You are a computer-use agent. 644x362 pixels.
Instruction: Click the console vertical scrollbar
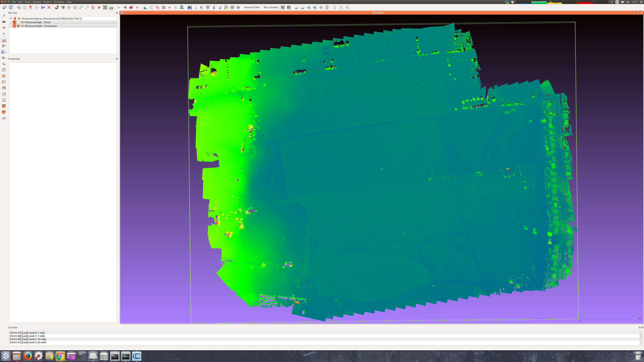(641, 338)
